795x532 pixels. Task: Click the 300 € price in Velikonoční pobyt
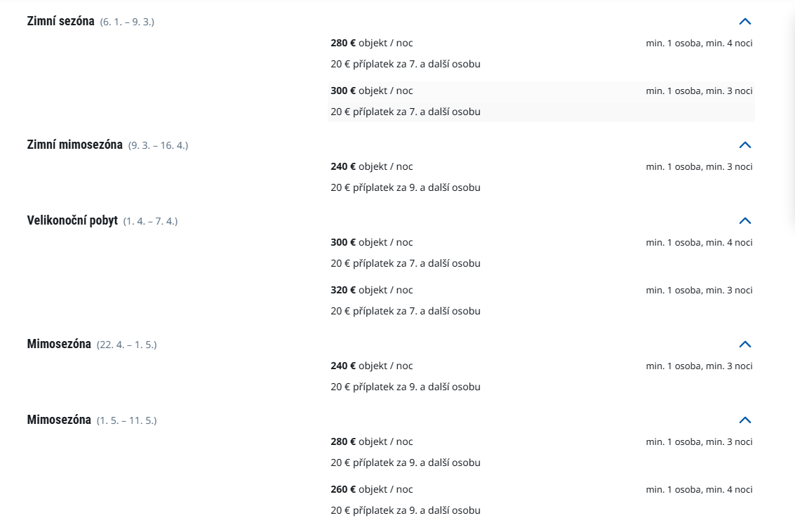(343, 242)
